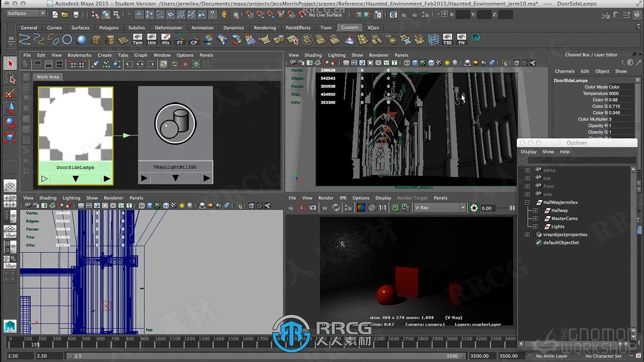
Task: Collapse the HallWayJermilex group
Action: coord(527,203)
